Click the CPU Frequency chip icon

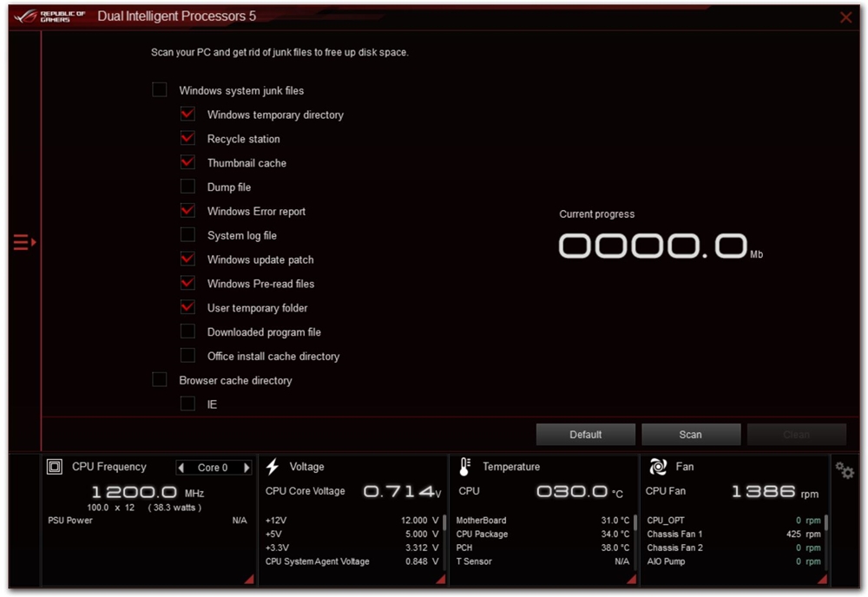54,467
